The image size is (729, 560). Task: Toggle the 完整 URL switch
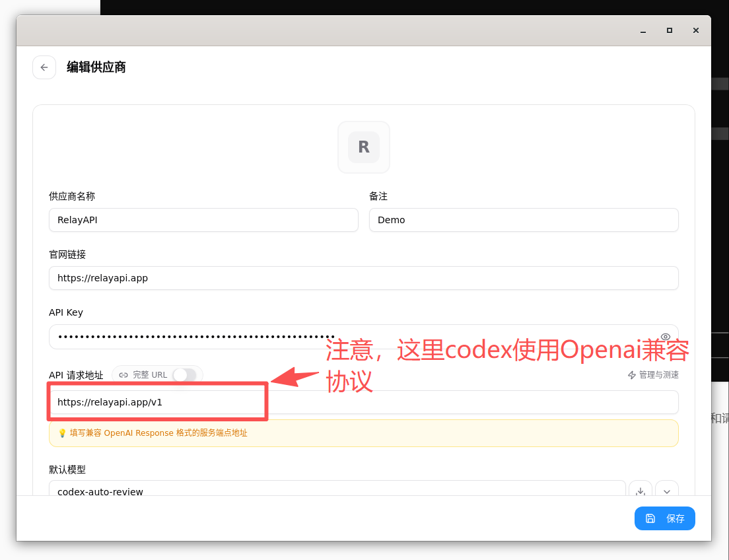click(x=185, y=375)
